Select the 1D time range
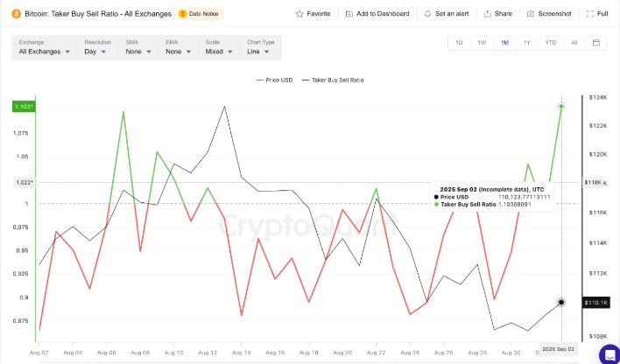Image resolution: width=620 pixels, height=364 pixels. tap(459, 43)
